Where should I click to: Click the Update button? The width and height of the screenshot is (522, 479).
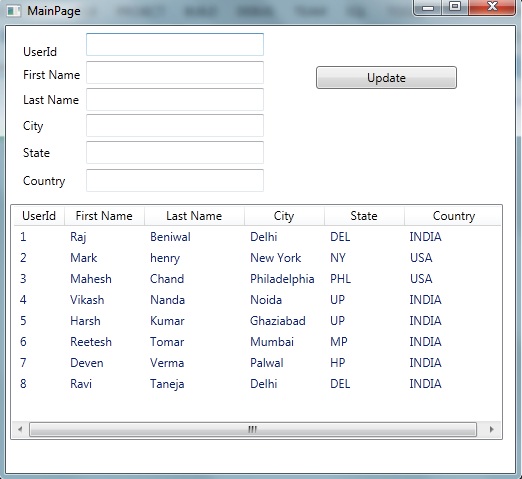(x=386, y=78)
